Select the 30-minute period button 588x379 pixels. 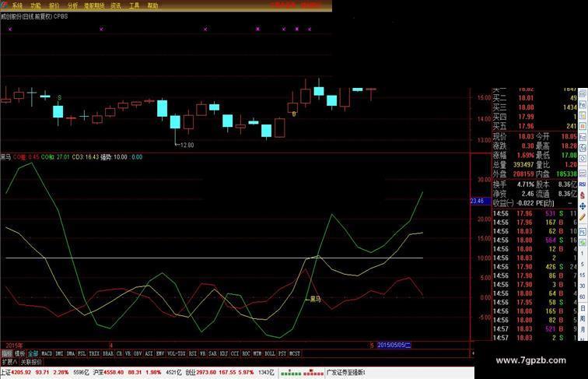(583, 285)
